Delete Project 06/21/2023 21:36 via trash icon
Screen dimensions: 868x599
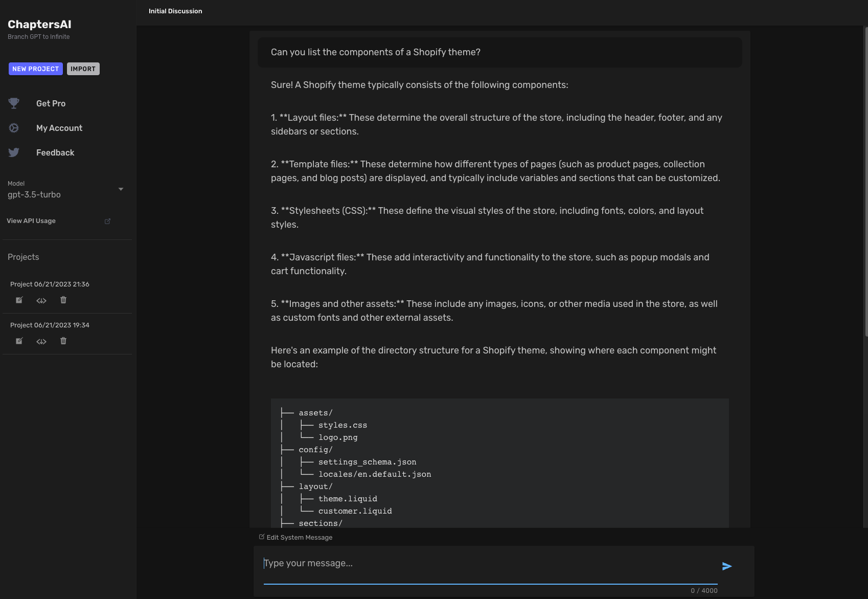[63, 300]
